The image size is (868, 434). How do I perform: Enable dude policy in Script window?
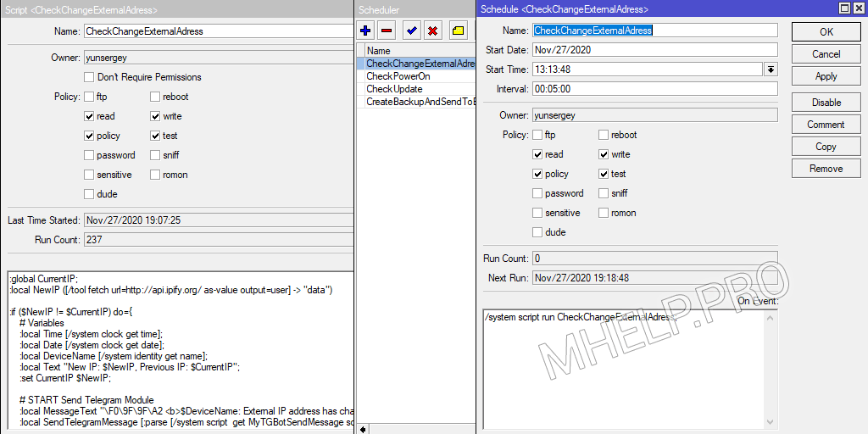coord(88,194)
